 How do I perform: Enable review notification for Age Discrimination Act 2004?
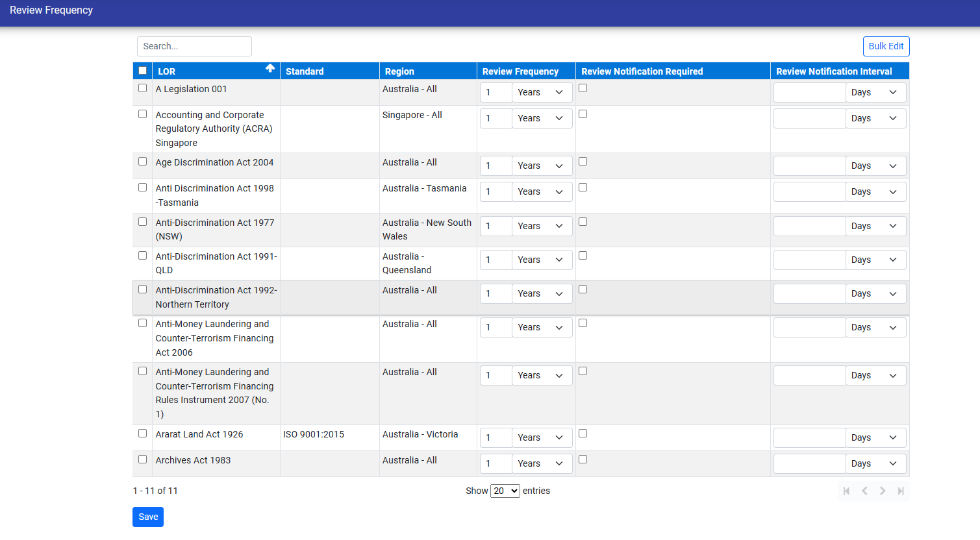pyautogui.click(x=583, y=162)
